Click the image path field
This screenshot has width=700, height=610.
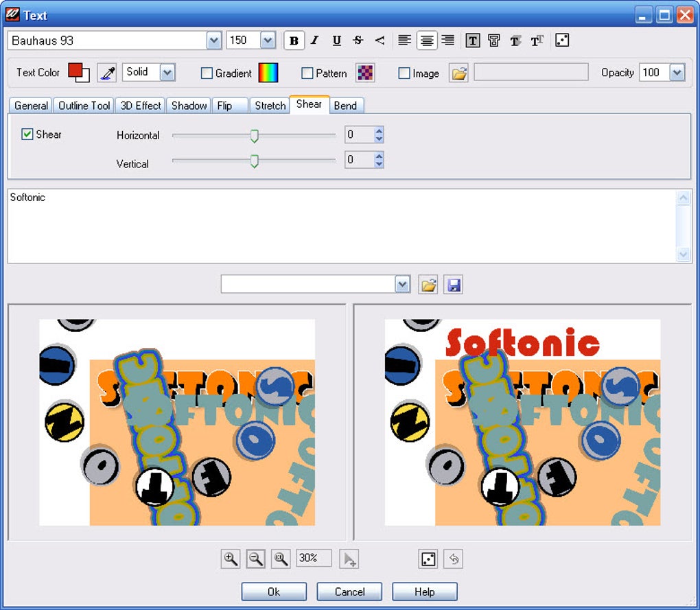point(530,72)
